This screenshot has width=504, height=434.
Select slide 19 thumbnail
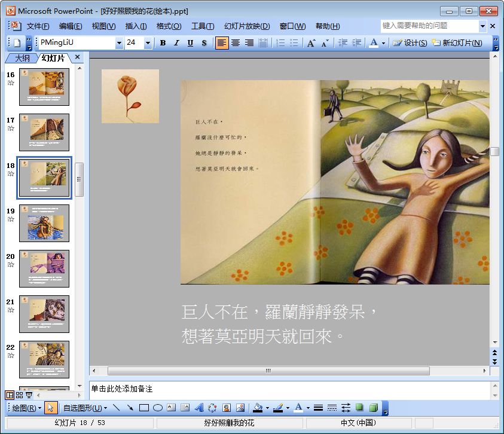pyautogui.click(x=44, y=223)
